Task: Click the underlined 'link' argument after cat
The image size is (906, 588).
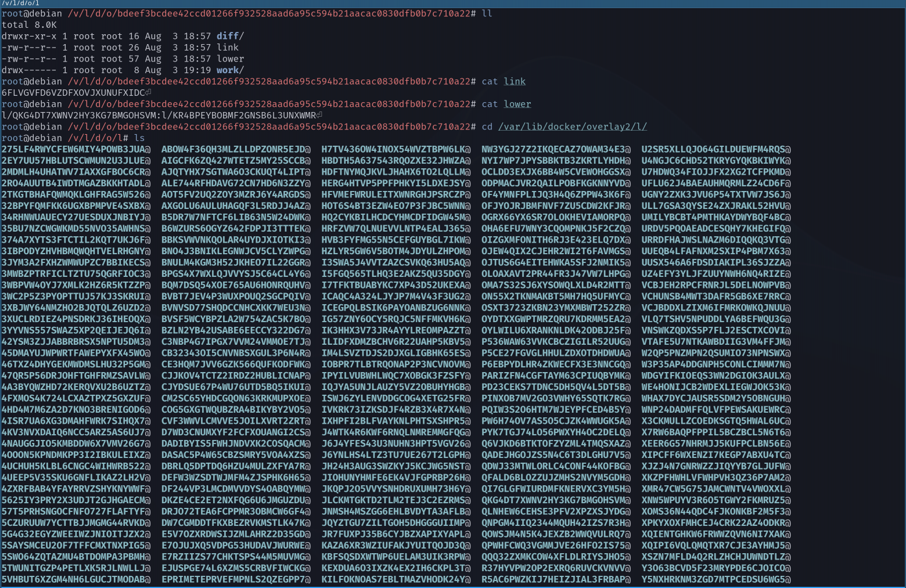Action: 515,81
